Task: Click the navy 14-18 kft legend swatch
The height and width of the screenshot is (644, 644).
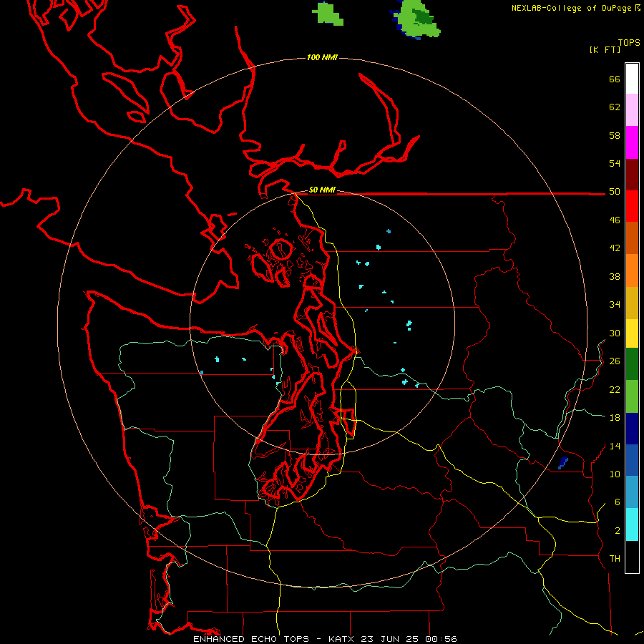Action: [x=632, y=429]
